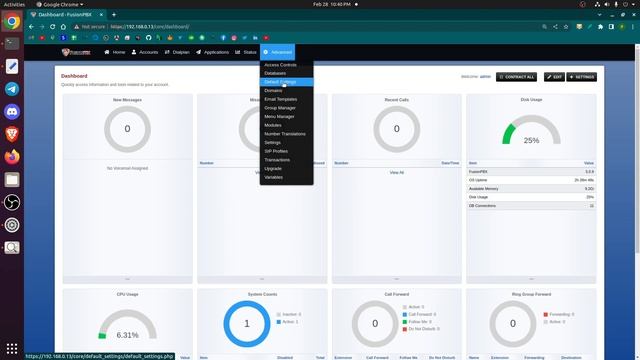The width and height of the screenshot is (640, 360).
Task: Click the share icon in the address bar
Action: click(x=555, y=27)
